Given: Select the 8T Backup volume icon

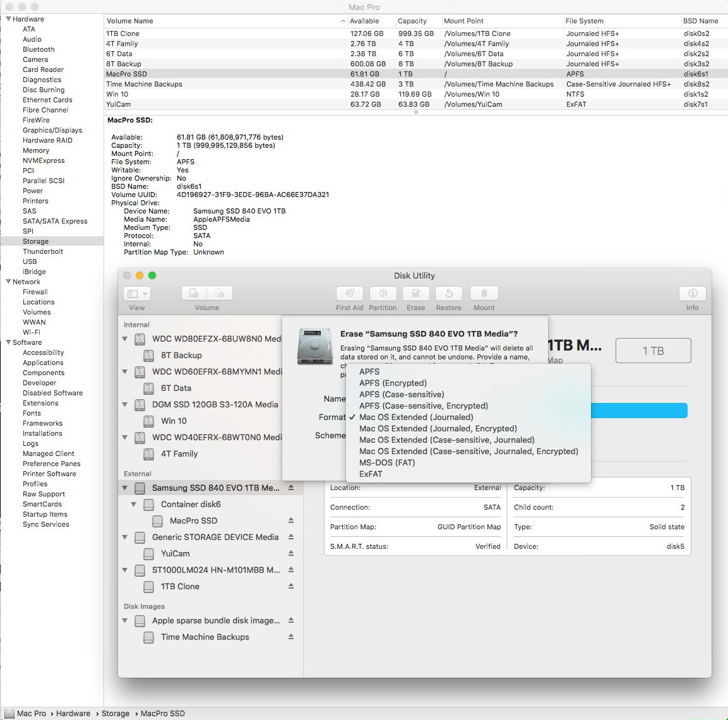Looking at the screenshot, I should coord(148,356).
